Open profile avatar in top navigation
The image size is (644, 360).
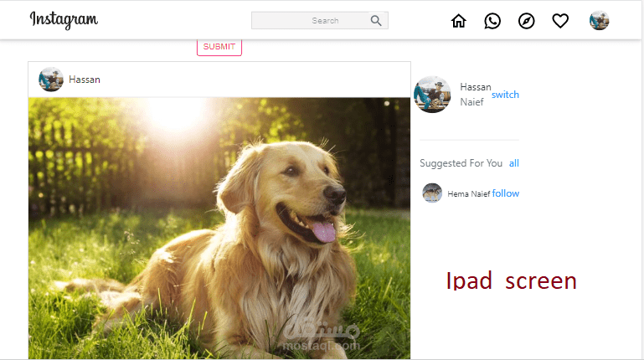[599, 21]
